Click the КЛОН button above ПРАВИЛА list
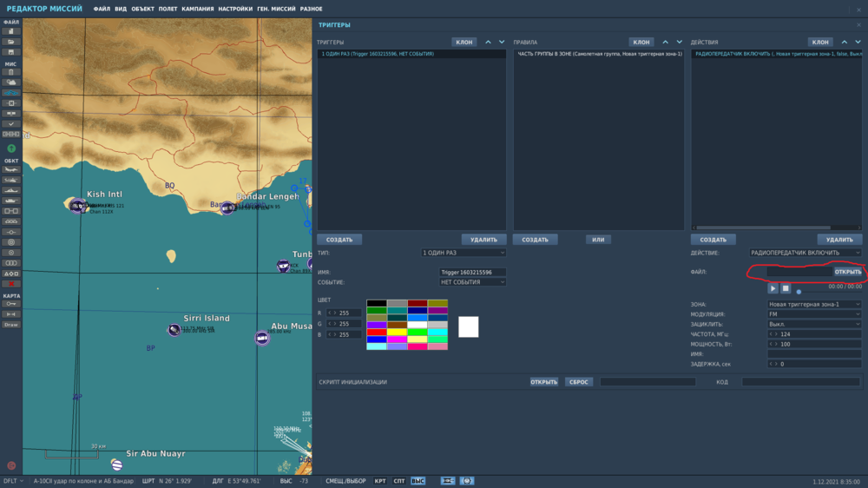This screenshot has width=868, height=488. (641, 42)
